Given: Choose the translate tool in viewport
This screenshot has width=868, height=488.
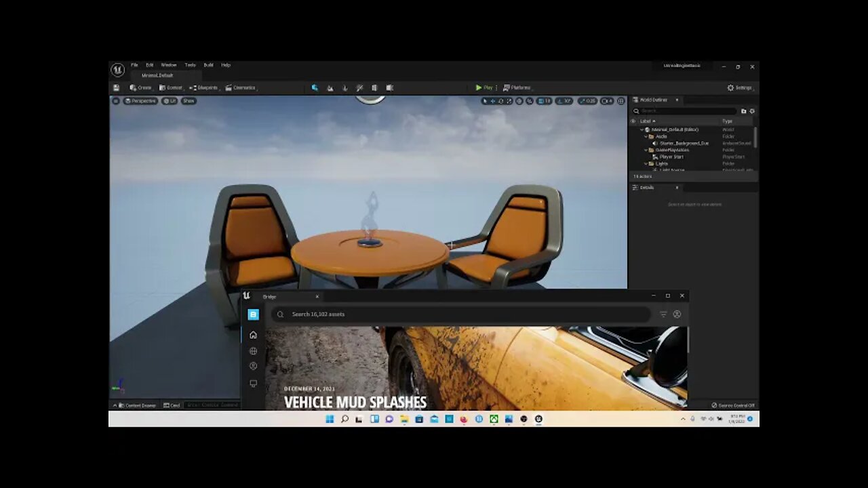Looking at the screenshot, I should tap(493, 101).
